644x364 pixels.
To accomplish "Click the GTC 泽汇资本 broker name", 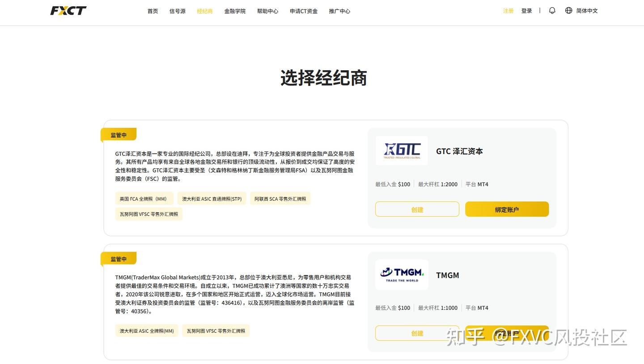I will point(459,151).
